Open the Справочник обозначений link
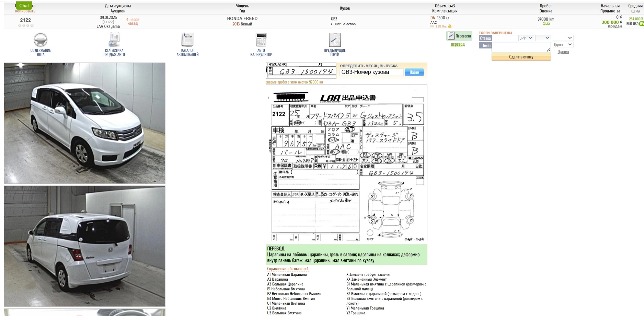644x316 pixels. pos(288,269)
